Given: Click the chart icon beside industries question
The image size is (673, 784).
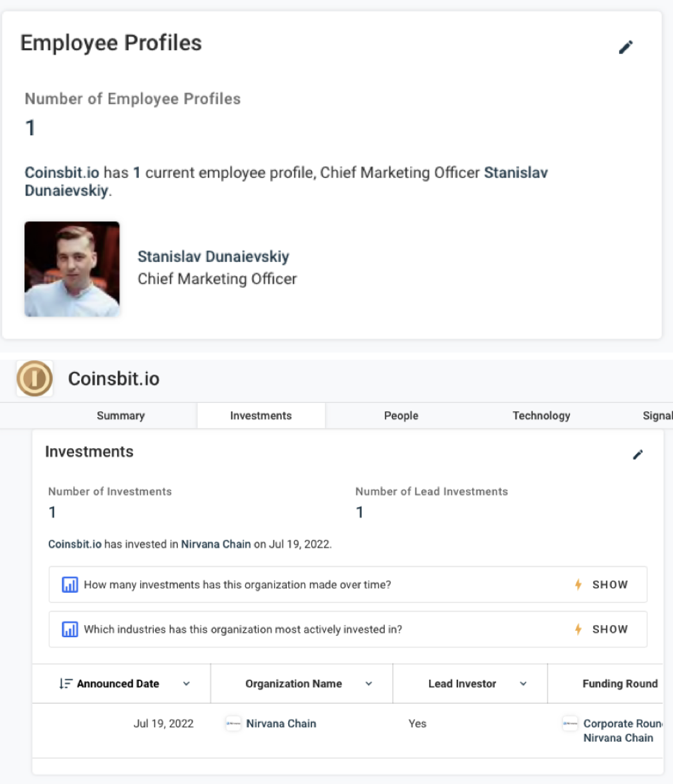Looking at the screenshot, I should 69,630.
